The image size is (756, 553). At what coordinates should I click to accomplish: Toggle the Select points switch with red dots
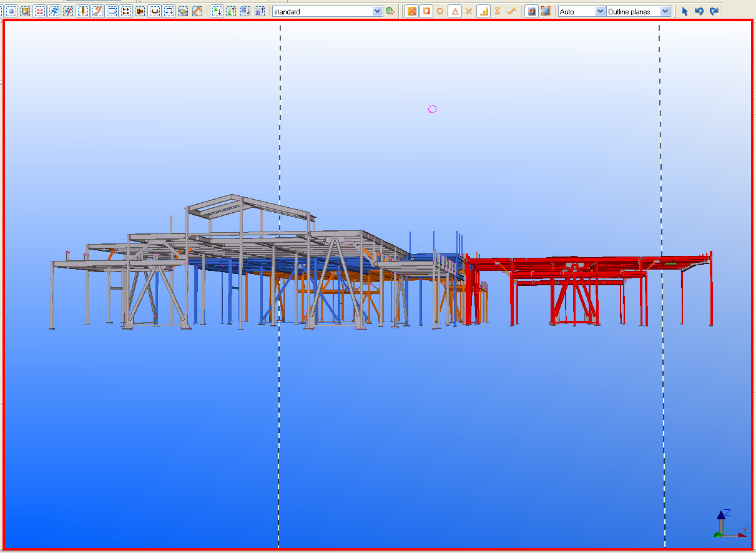tap(39, 11)
